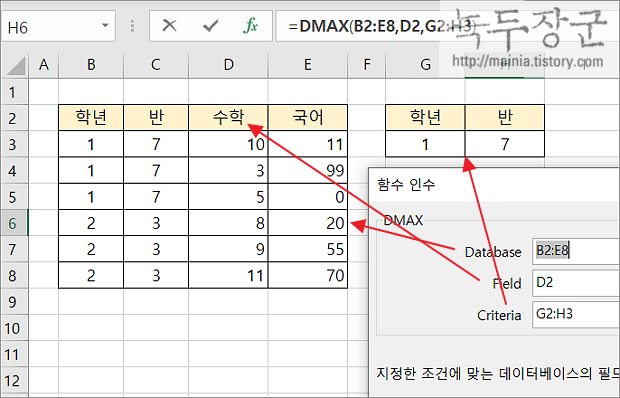Click cell C2 labeled 반
The width and height of the screenshot is (620, 398).
[156, 118]
